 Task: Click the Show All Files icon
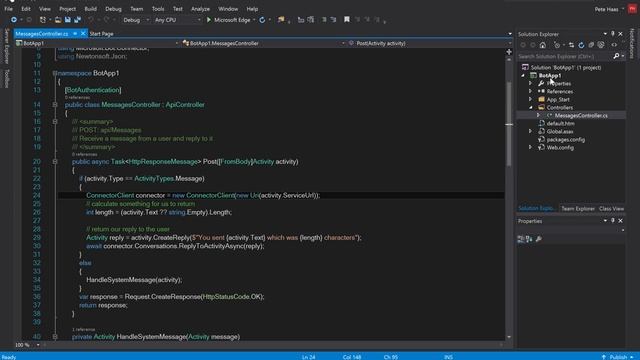601,45
